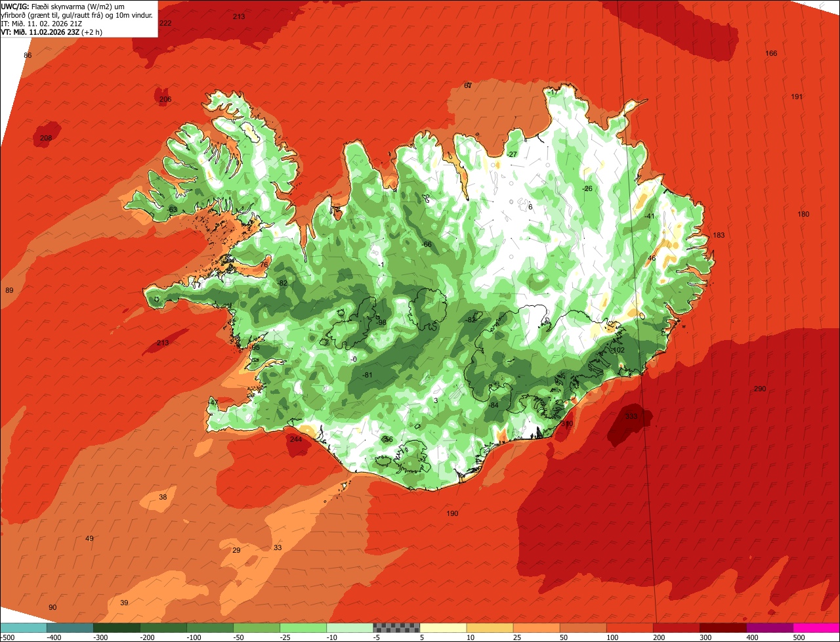Click the value -27 in north Iceland
This screenshot has width=840, height=642.
coord(513,154)
